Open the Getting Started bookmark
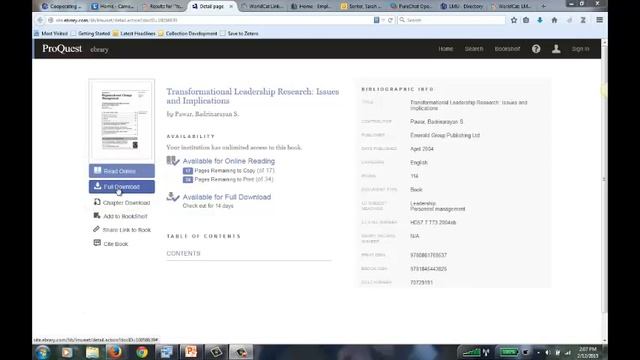640x360 pixels. point(90,33)
